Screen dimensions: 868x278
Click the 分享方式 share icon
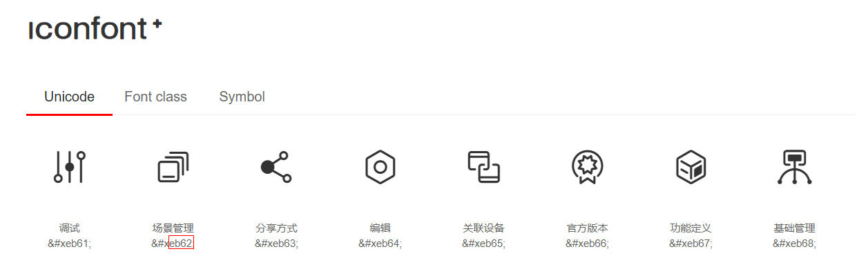coord(276,167)
